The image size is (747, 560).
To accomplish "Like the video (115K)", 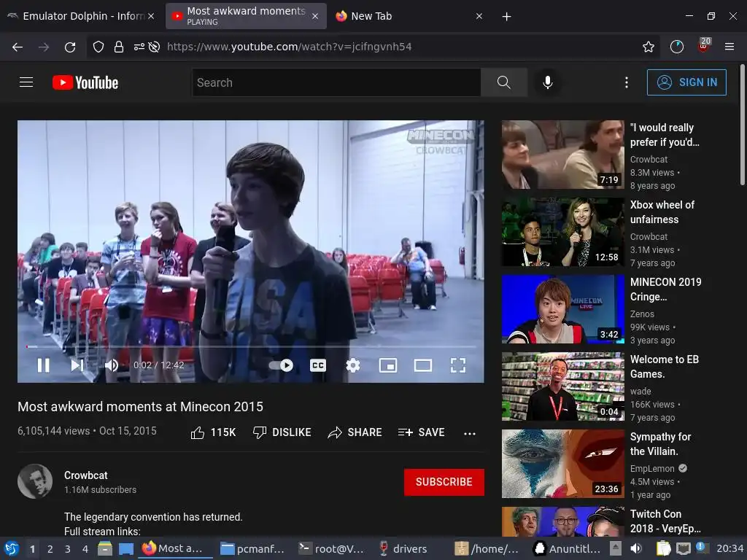I will [213, 432].
